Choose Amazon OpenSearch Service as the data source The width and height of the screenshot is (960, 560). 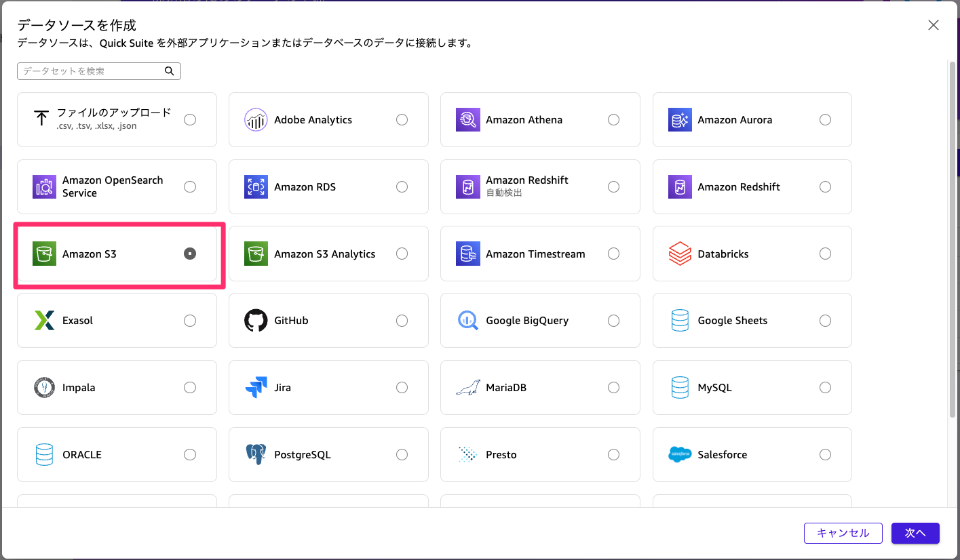point(117,186)
